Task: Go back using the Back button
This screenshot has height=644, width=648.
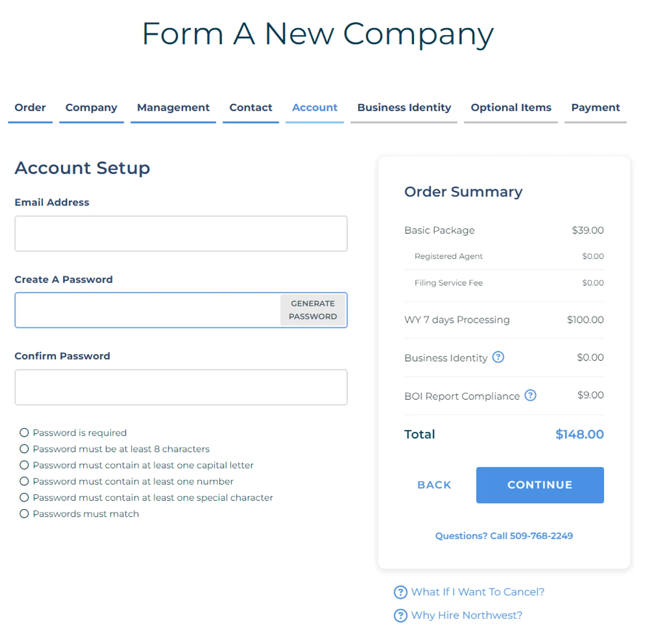Action: [x=434, y=485]
